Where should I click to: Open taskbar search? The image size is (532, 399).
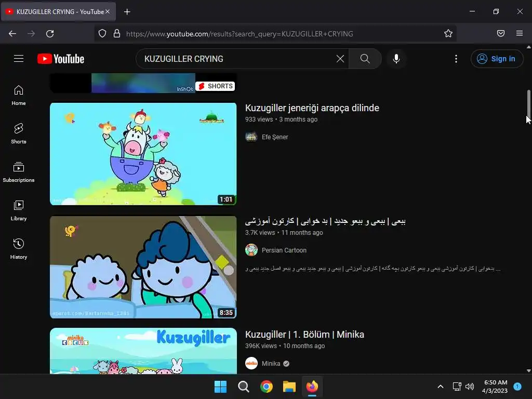pyautogui.click(x=244, y=387)
